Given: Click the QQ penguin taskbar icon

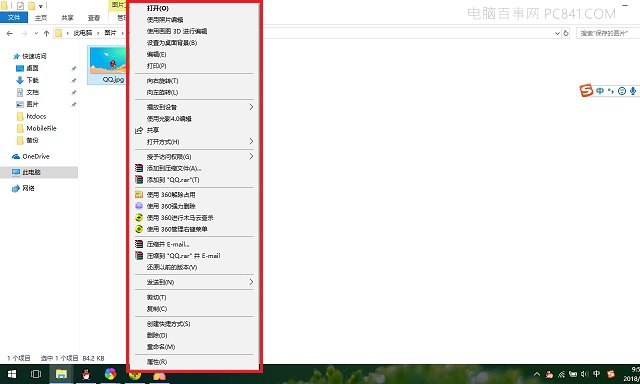Looking at the screenshot, I should pos(86,374).
